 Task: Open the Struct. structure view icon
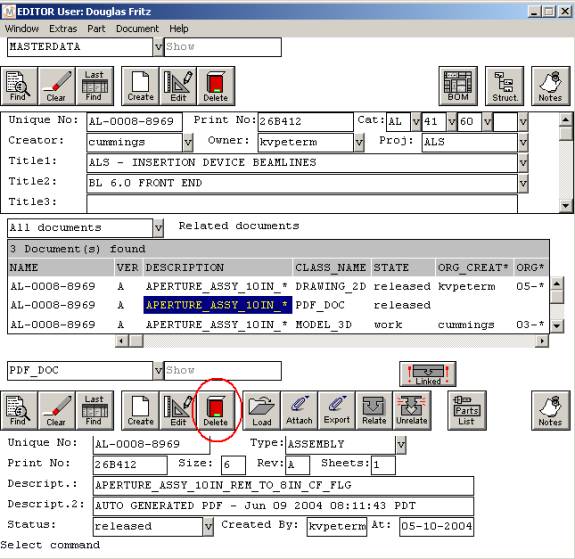tap(504, 86)
